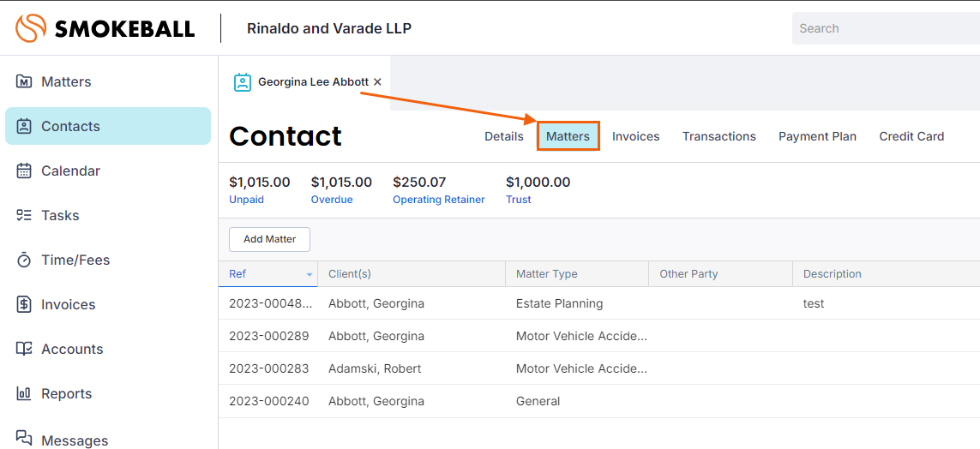Click the Calendar sidebar icon
The image size is (980, 449).
24,171
